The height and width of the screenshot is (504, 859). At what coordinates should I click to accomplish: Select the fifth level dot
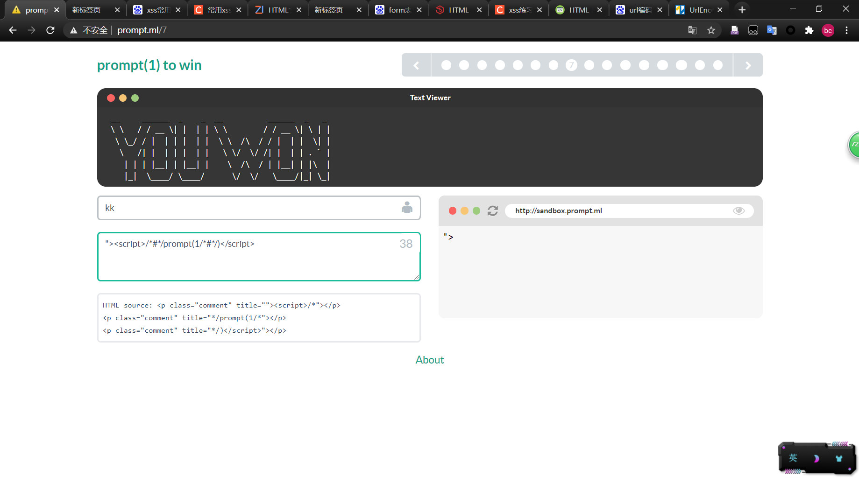(x=518, y=65)
